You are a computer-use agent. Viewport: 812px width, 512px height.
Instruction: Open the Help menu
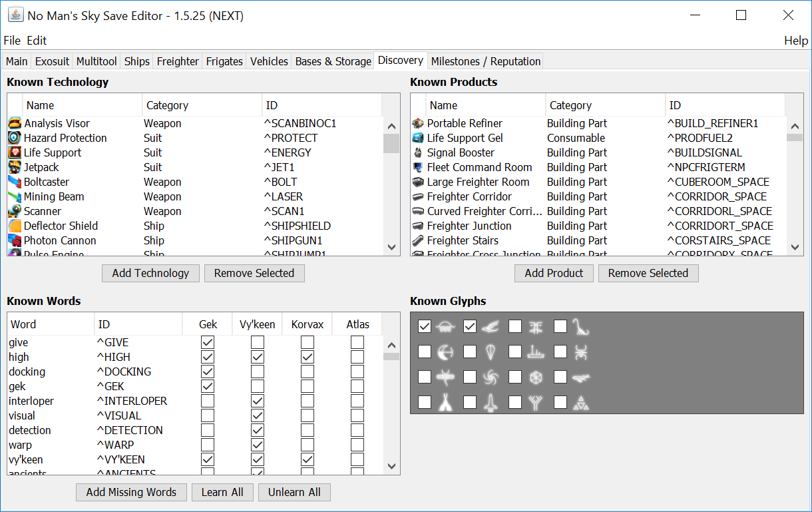[x=796, y=41]
